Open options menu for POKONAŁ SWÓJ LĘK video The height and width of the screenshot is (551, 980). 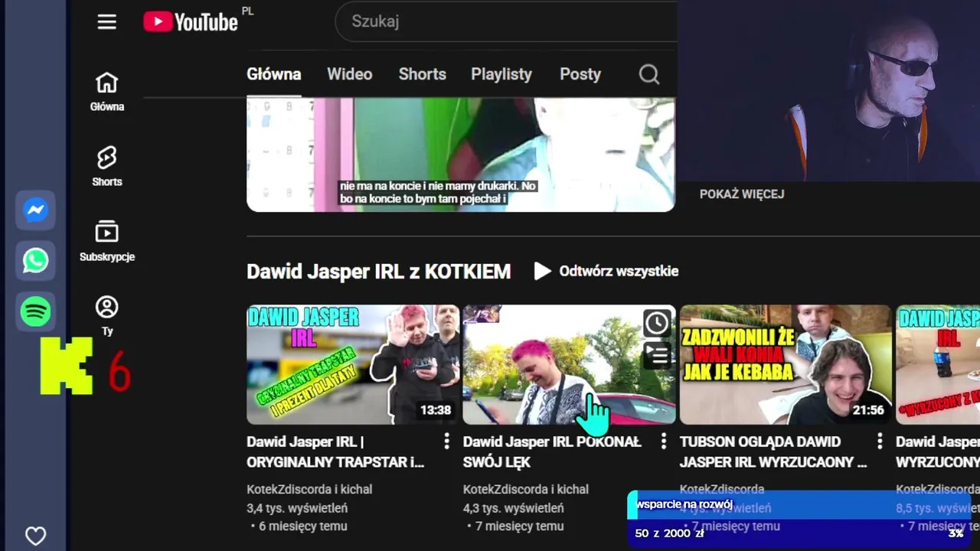[664, 442]
